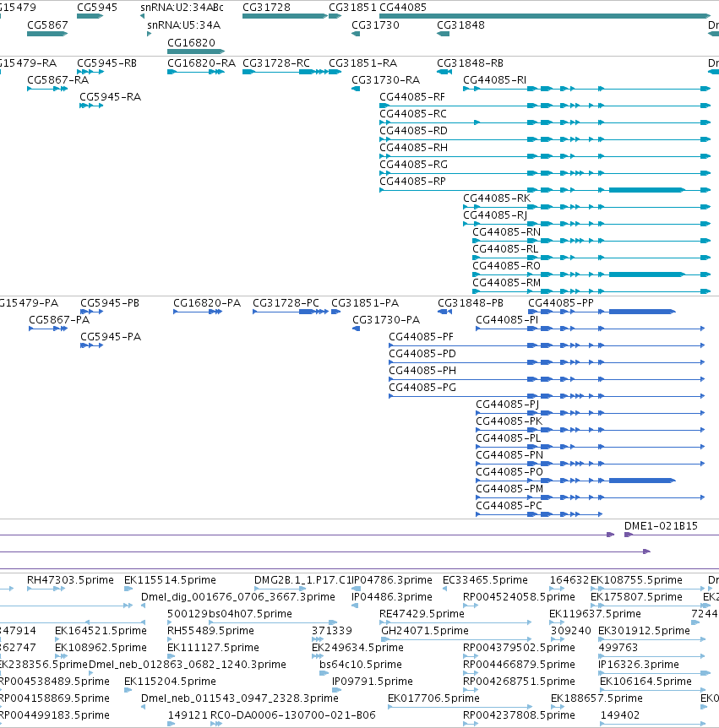719x728 pixels.
Task: Click transcript CG5945-RA
Action: pos(91,106)
